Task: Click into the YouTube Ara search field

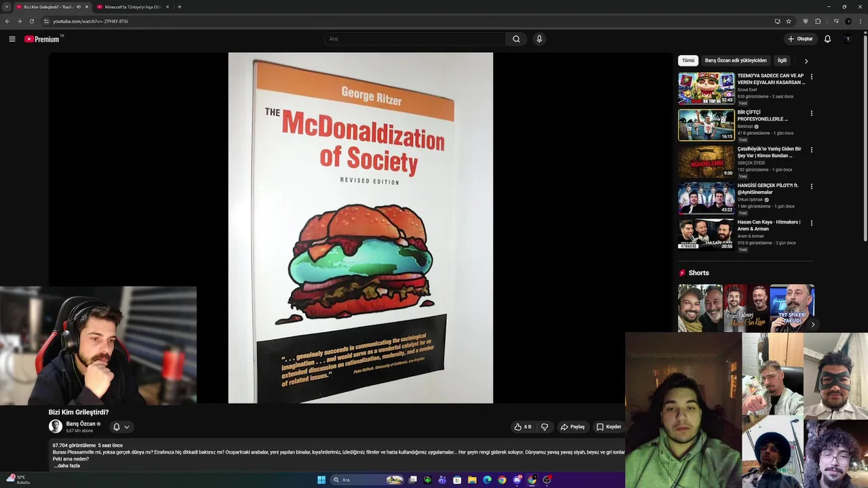Action: point(414,39)
